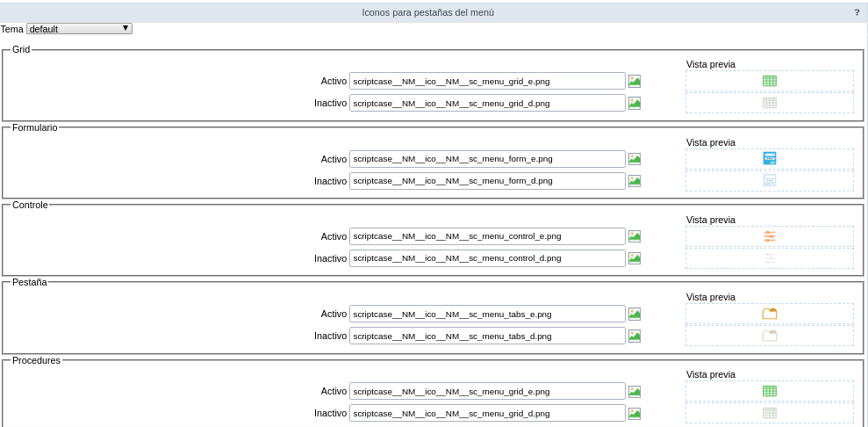Open image picker for Formulario Inactivo icon

pyautogui.click(x=635, y=181)
